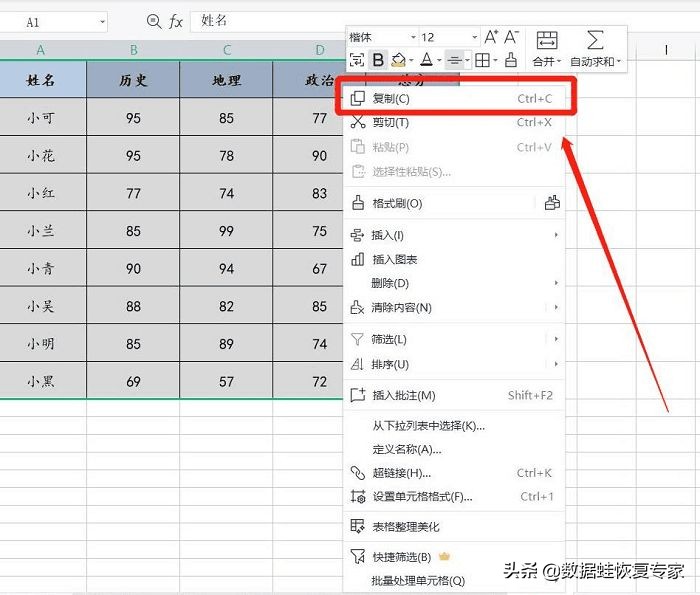Expand the font color dropdown arrow
This screenshot has height=595, width=700.
439,60
